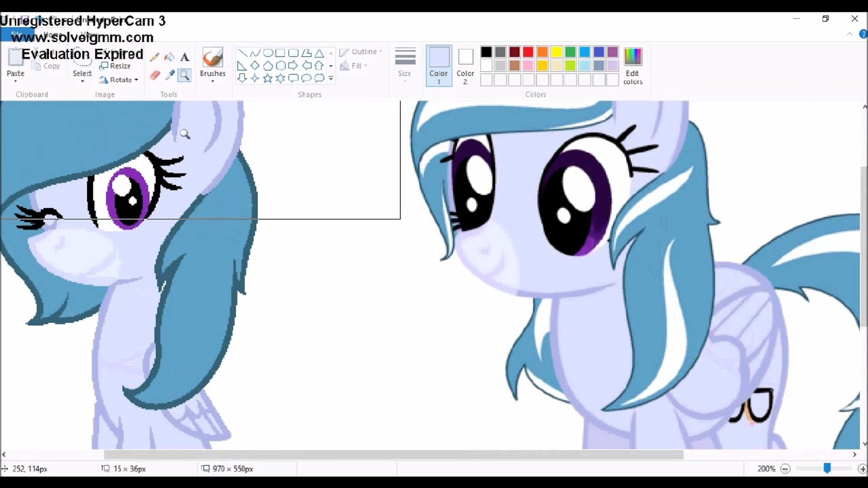Click the horizontal scrollbar thumb

(393, 455)
